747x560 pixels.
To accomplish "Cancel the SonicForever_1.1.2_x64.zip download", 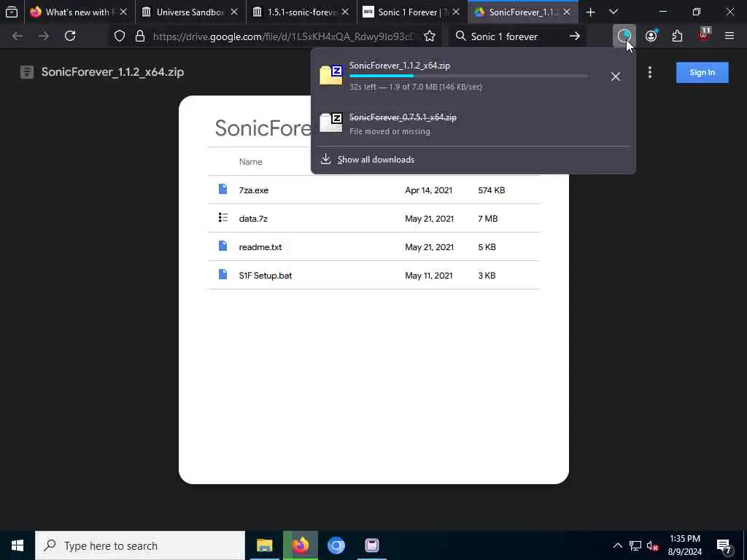I will point(616,76).
